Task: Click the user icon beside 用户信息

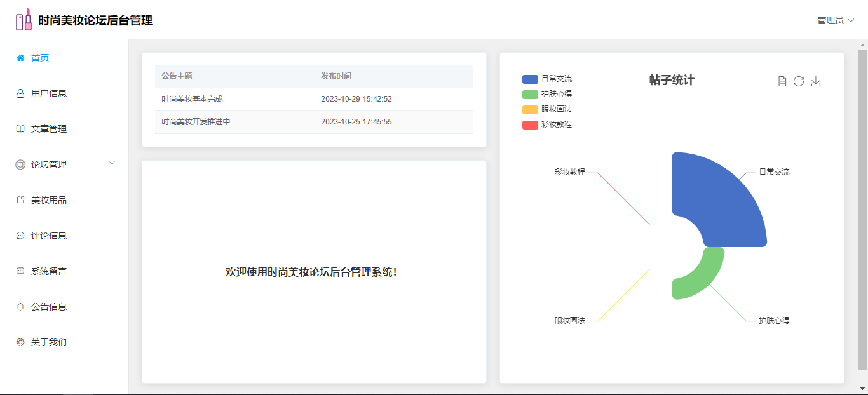Action: coord(20,93)
